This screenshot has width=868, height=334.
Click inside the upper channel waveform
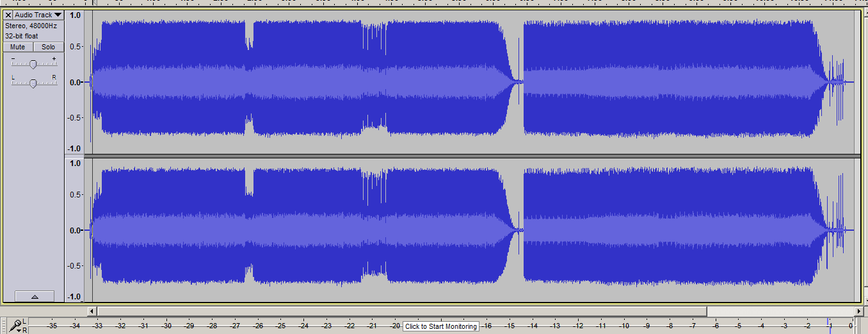[472, 81]
